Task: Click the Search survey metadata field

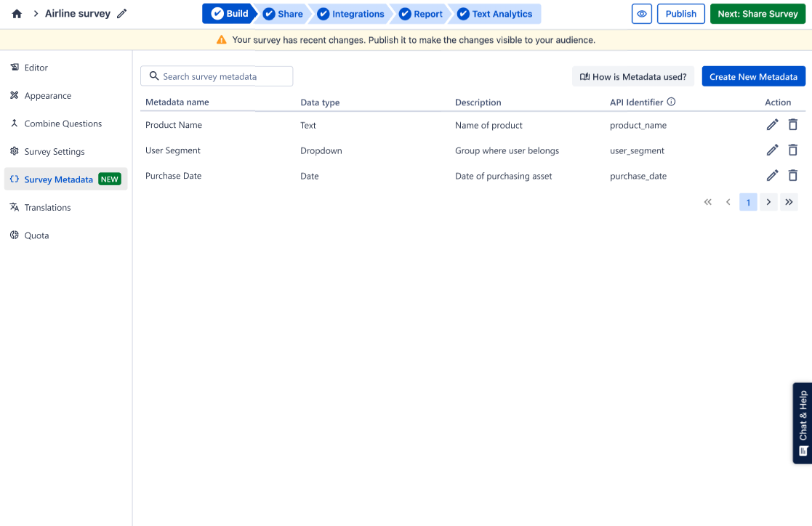Action: tap(217, 76)
